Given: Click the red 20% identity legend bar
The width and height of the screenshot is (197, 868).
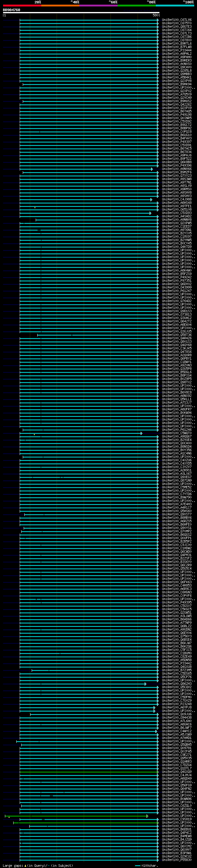Looking at the screenshot, I should coord(22,6).
